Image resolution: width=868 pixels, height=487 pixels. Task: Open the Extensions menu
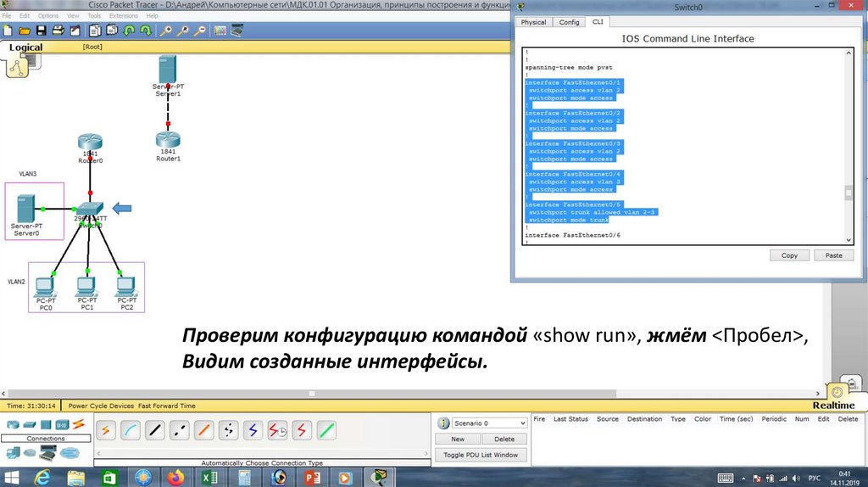coord(124,16)
